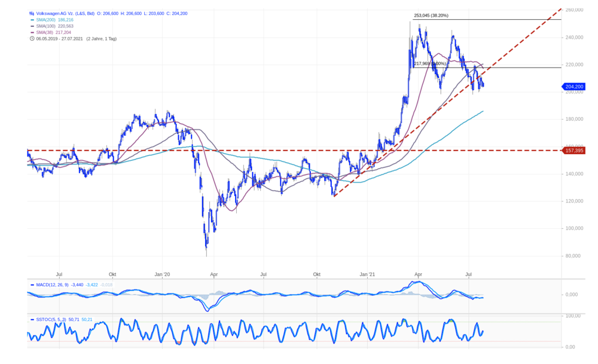Click the blue 204,200 current price tag
598x364 pixels.
tap(574, 87)
